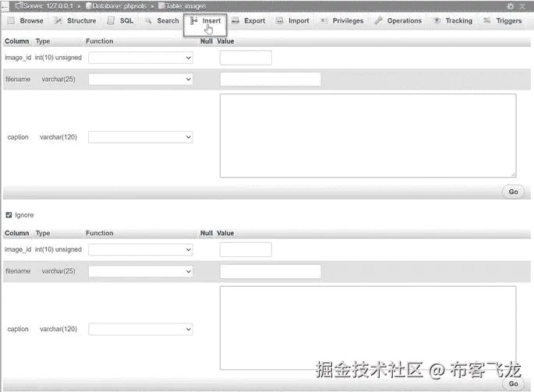Toggle the Ignore checkbox
The image size is (534, 392).
pos(9,215)
